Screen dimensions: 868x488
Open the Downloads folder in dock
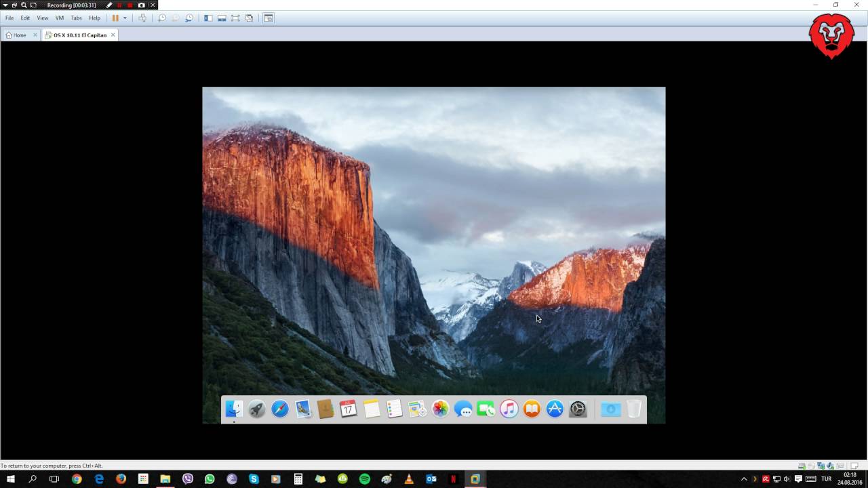pyautogui.click(x=611, y=409)
